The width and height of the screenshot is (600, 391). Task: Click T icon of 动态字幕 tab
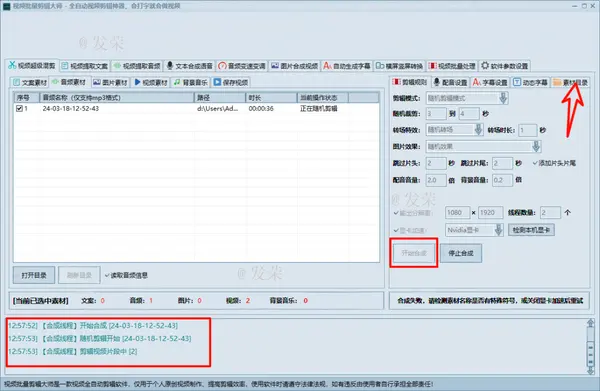pyautogui.click(x=517, y=82)
